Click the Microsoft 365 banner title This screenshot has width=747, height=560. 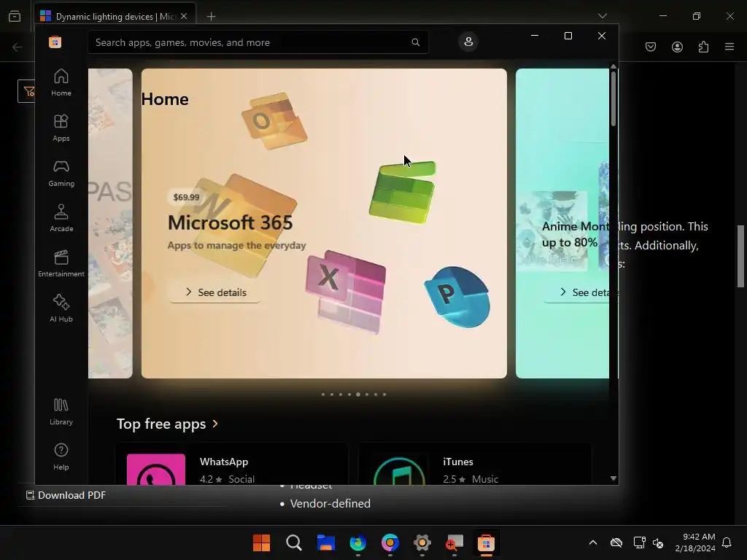[230, 223]
